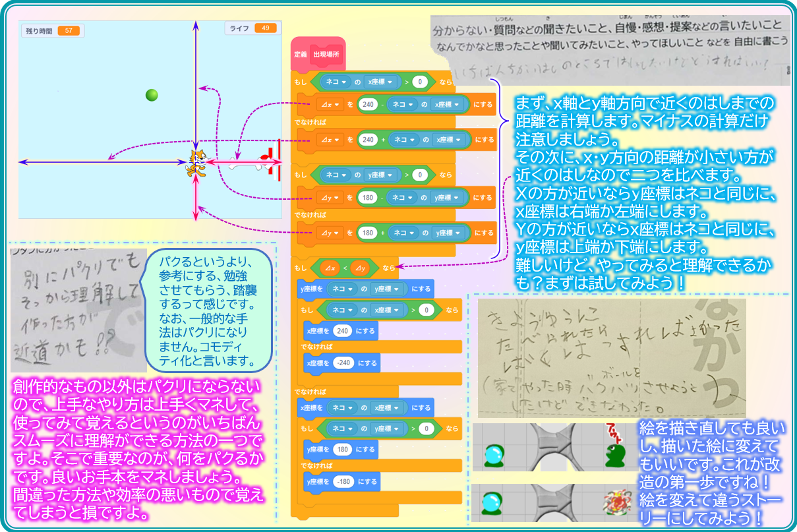Click the white fish bone sprite
797x532 pixels.
click(241, 162)
